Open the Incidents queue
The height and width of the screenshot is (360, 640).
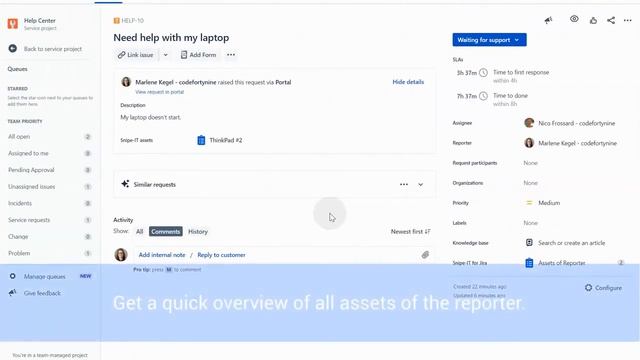tap(50, 203)
